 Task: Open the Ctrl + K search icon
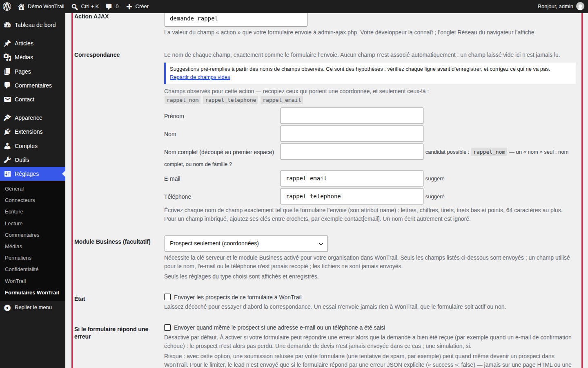75,7
